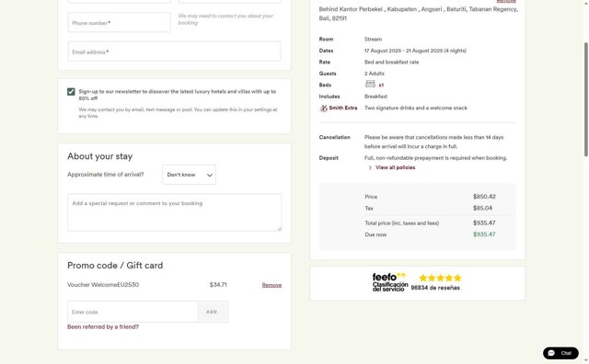The height and width of the screenshot is (364, 589).
Task: Click the ADD promo code button
Action: pos(212,312)
